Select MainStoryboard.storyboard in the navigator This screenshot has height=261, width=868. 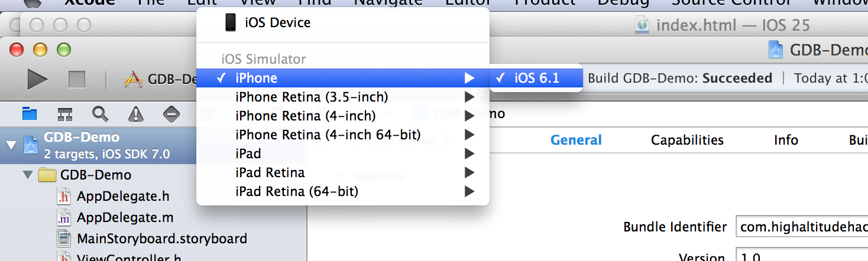click(x=161, y=239)
